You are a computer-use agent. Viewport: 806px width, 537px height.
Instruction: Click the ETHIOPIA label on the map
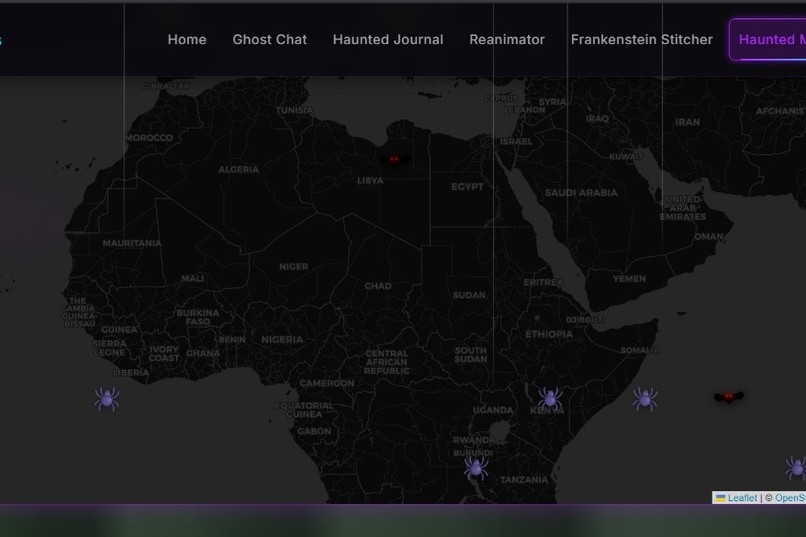549,334
